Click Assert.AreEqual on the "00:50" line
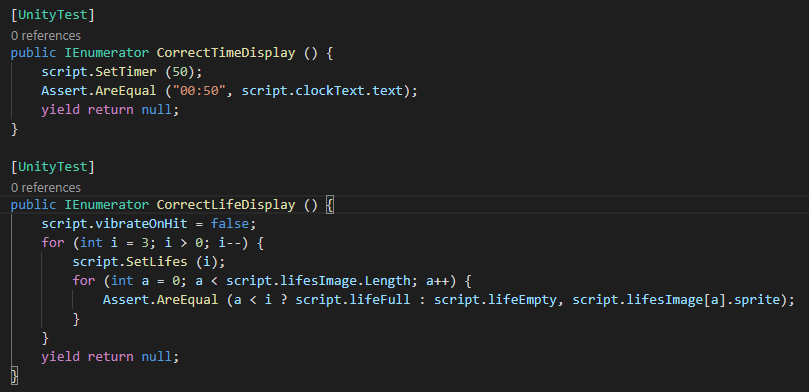The image size is (809, 392). pos(99,91)
